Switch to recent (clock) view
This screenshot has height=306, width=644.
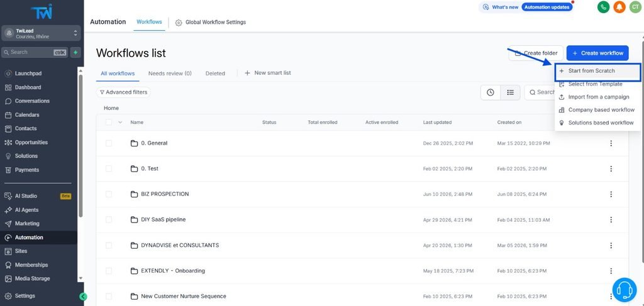[x=491, y=92]
